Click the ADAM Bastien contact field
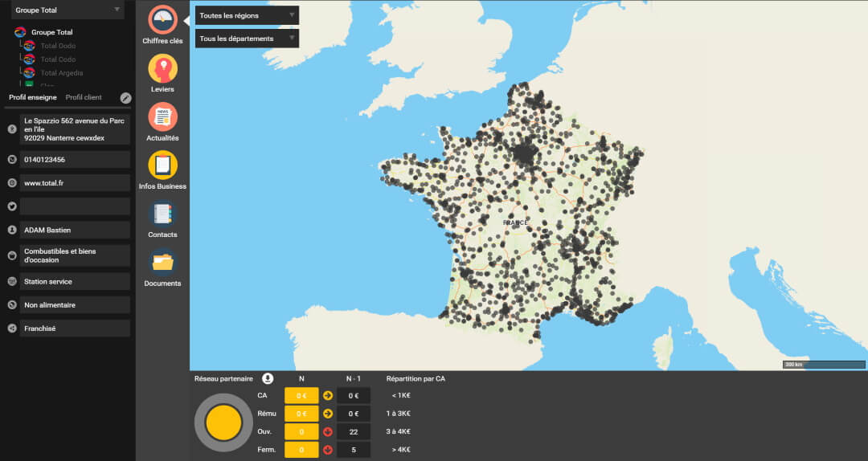 pyautogui.click(x=75, y=230)
